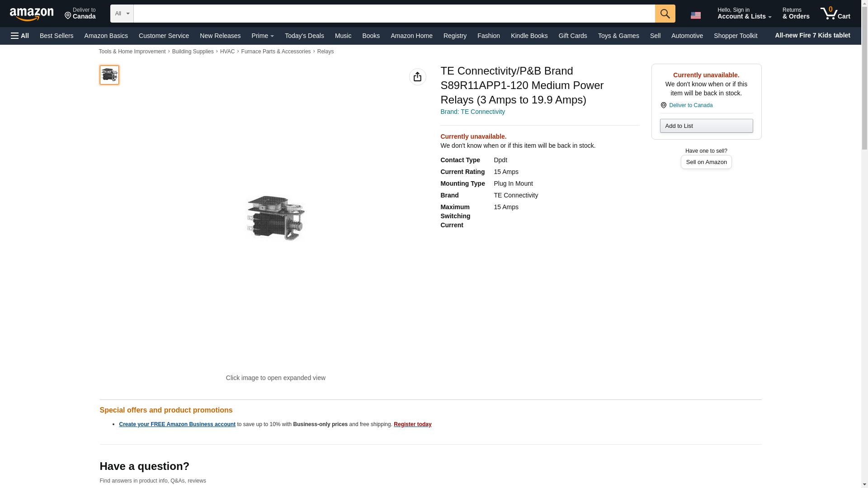The image size is (868, 488).
Task: Click the search magnifier button
Action: [x=665, y=14]
